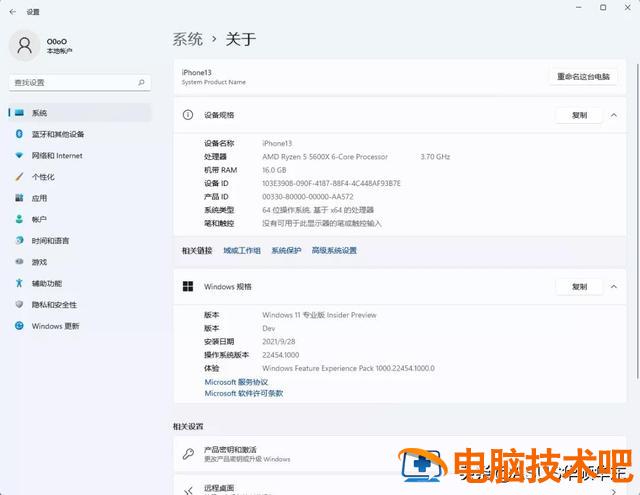Viewport: 640px width, 495px height.
Task: Collapse the 设备规格 section chevron
Action: (x=613, y=115)
